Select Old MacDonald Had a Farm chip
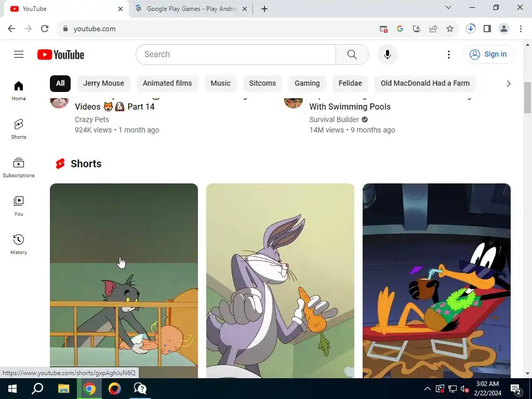The image size is (532, 399). pyautogui.click(x=425, y=84)
